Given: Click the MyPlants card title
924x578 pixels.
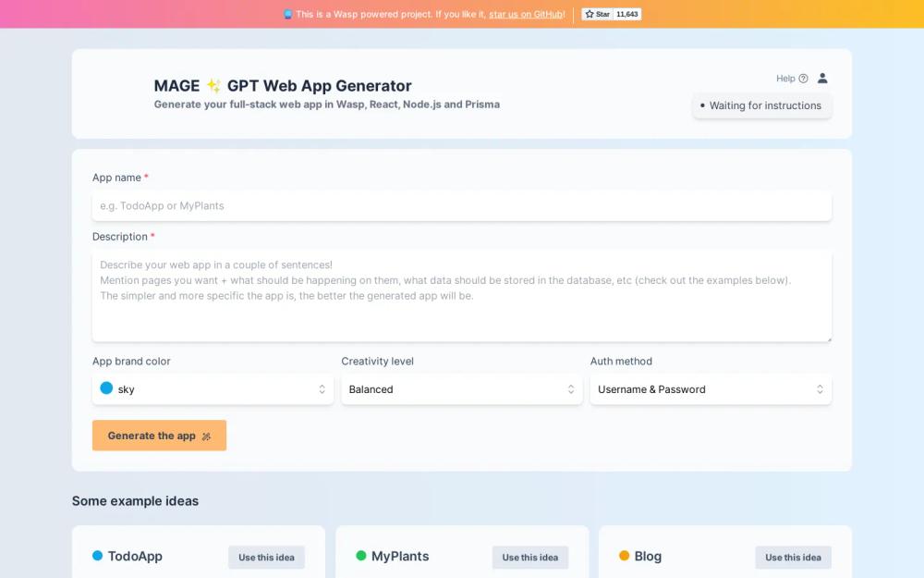Looking at the screenshot, I should click(400, 556).
